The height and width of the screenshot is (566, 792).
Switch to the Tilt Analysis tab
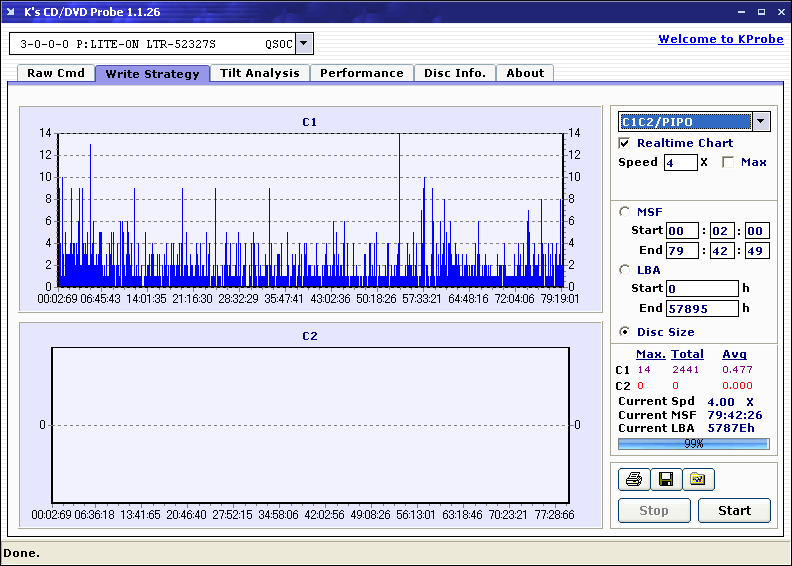259,73
